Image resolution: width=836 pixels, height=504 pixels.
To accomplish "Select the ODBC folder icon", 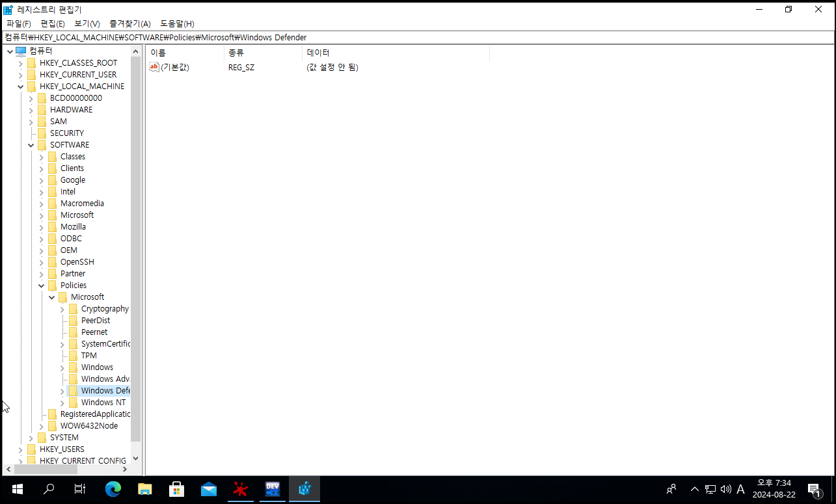I will point(52,239).
